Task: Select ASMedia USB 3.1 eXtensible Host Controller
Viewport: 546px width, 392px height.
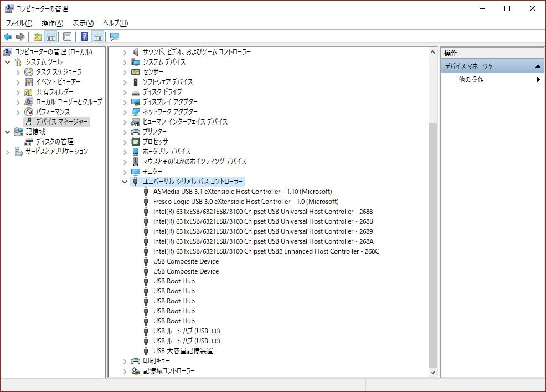Action: click(x=242, y=192)
